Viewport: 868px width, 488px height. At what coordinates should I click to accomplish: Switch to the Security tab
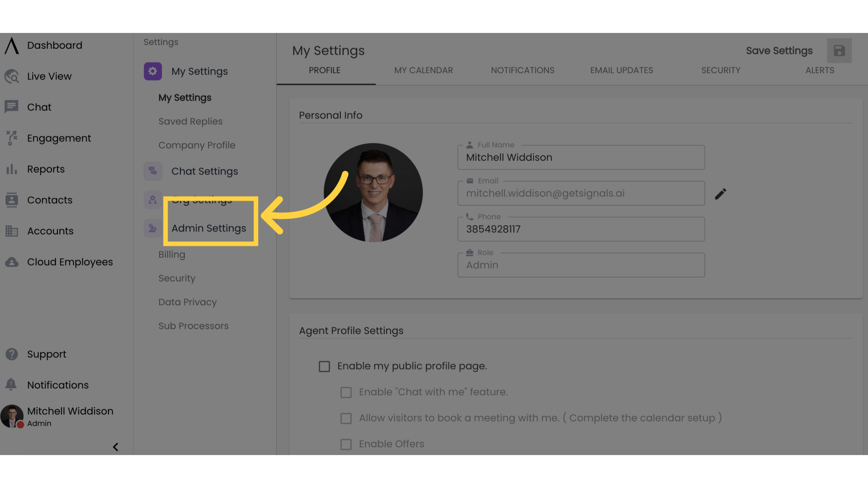(x=721, y=70)
